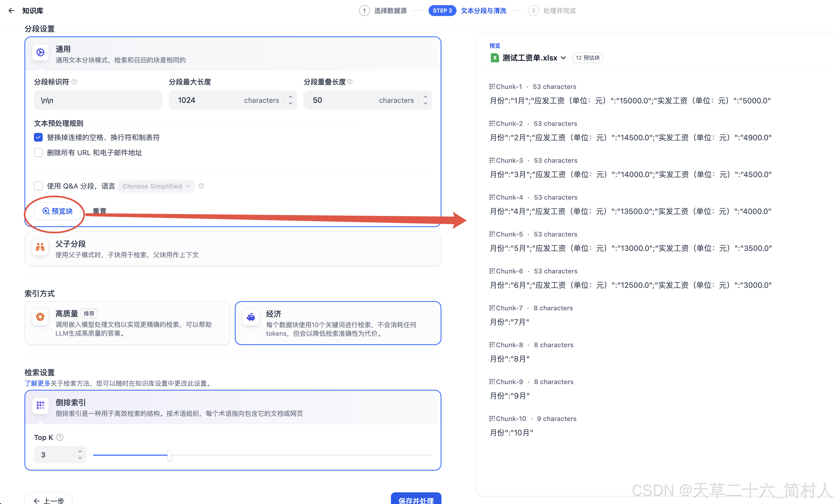Increase 分段最大长度 using the up stepper

tap(290, 97)
